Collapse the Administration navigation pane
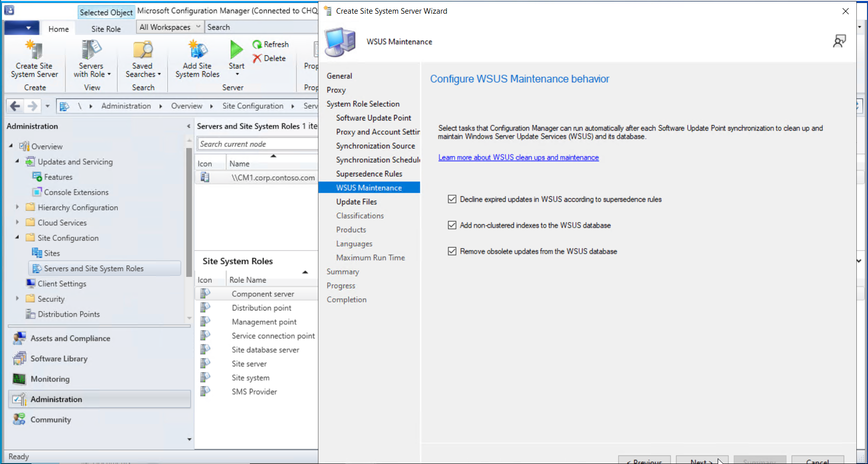The height and width of the screenshot is (464, 868). (x=188, y=126)
